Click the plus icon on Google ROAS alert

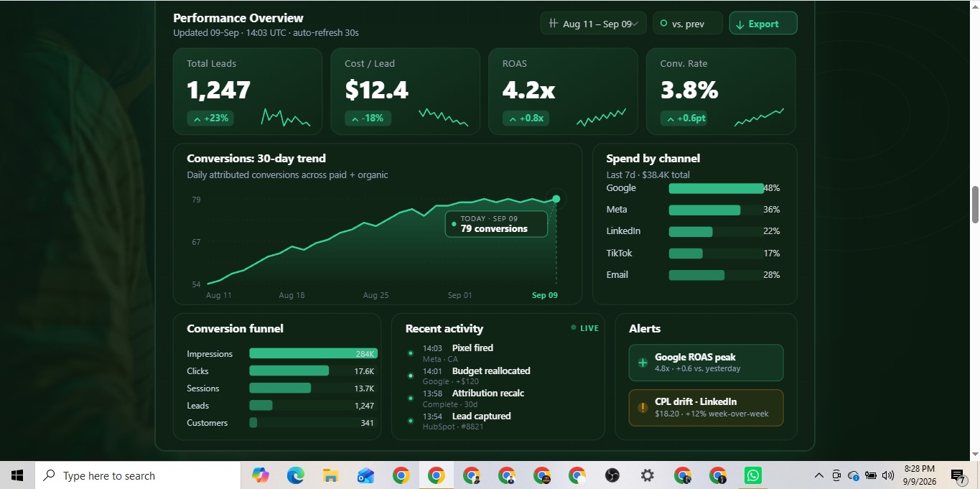pos(643,363)
